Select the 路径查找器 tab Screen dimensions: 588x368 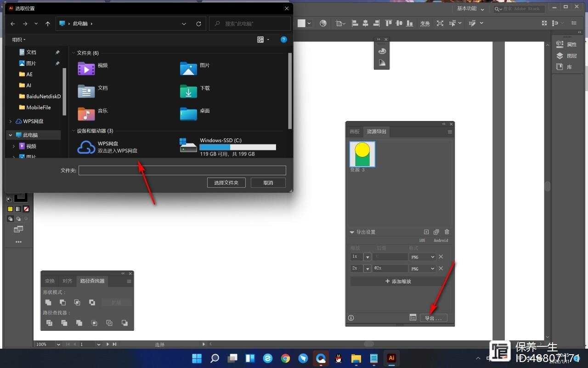pos(92,281)
